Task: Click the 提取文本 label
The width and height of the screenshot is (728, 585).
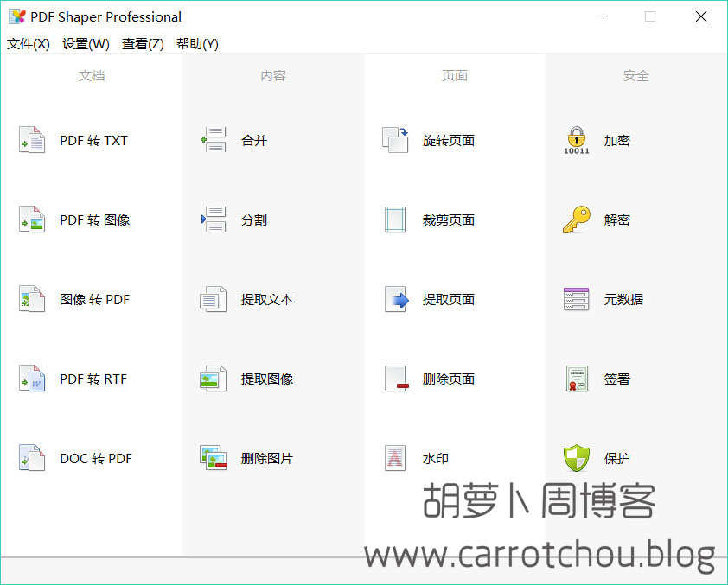Action: click(x=267, y=300)
